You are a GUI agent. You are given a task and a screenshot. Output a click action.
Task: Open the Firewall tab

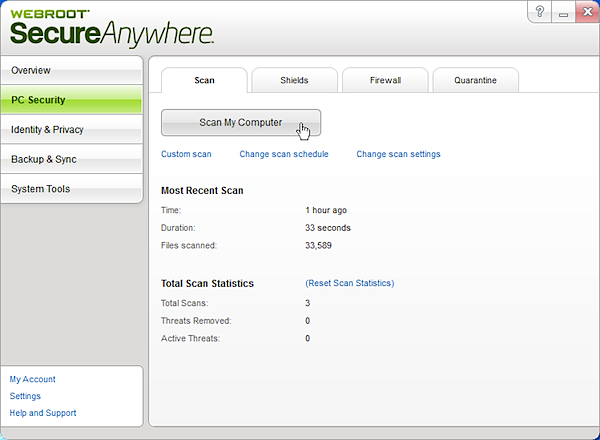click(385, 80)
